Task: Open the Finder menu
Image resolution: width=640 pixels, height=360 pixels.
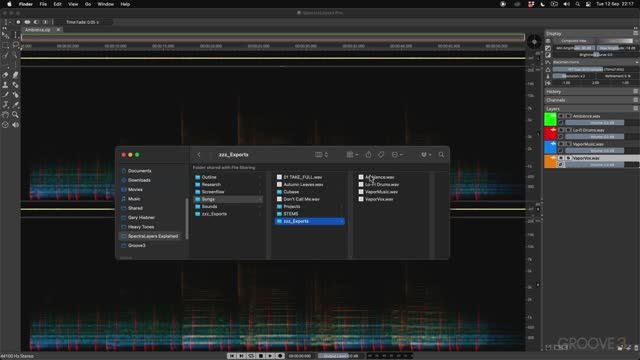Action: point(26,4)
